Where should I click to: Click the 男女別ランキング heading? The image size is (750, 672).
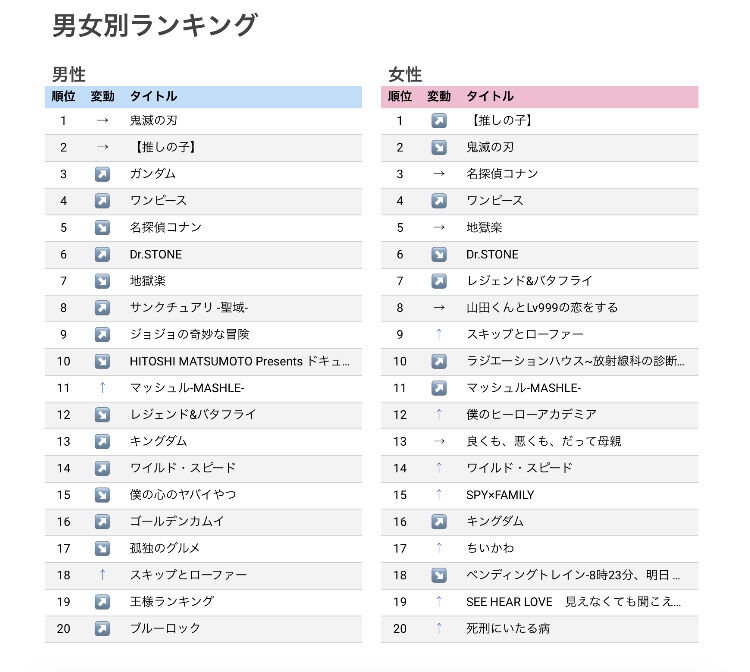[x=154, y=25]
